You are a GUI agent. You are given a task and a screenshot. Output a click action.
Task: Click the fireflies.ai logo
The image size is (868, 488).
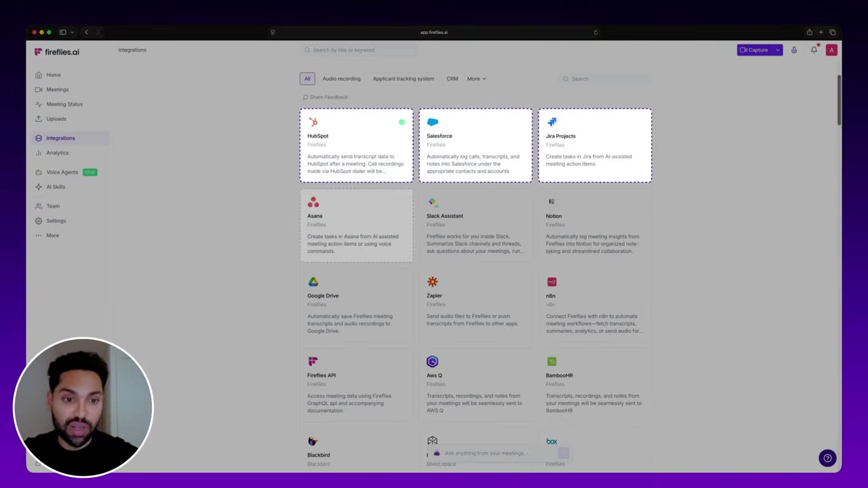[57, 52]
